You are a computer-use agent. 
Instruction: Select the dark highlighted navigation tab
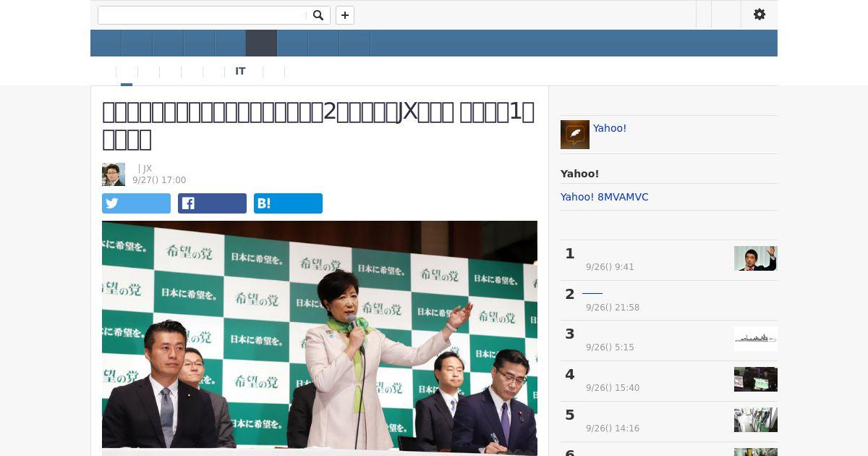(261, 43)
